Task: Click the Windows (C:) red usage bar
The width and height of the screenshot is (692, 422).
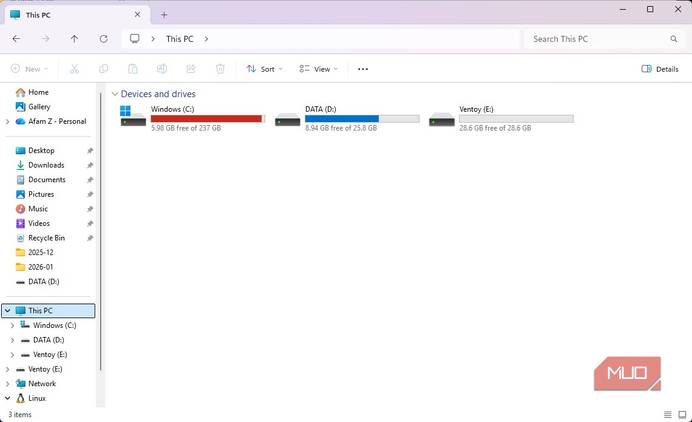Action: point(207,119)
